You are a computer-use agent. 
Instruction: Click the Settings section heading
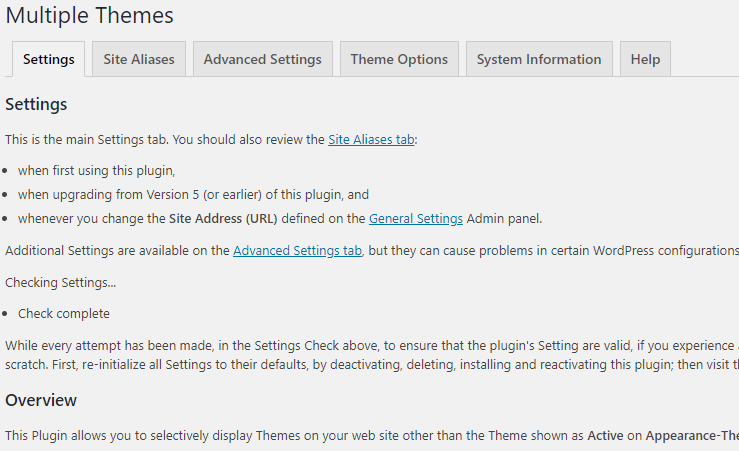(x=36, y=104)
